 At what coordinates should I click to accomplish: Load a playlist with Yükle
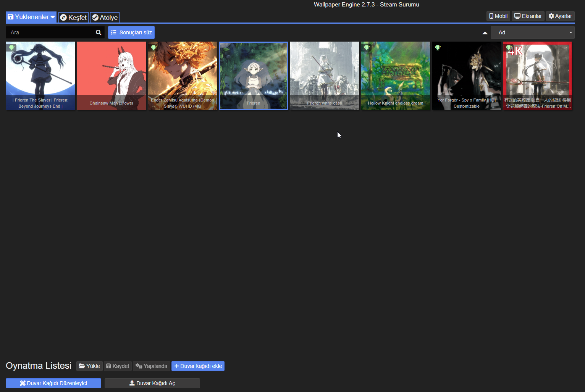[89, 366]
